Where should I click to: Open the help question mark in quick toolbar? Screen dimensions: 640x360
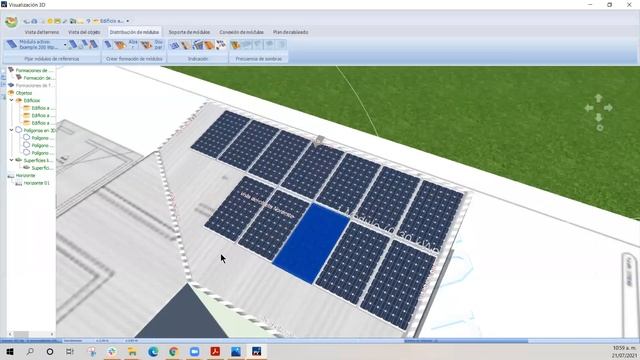[x=88, y=21]
